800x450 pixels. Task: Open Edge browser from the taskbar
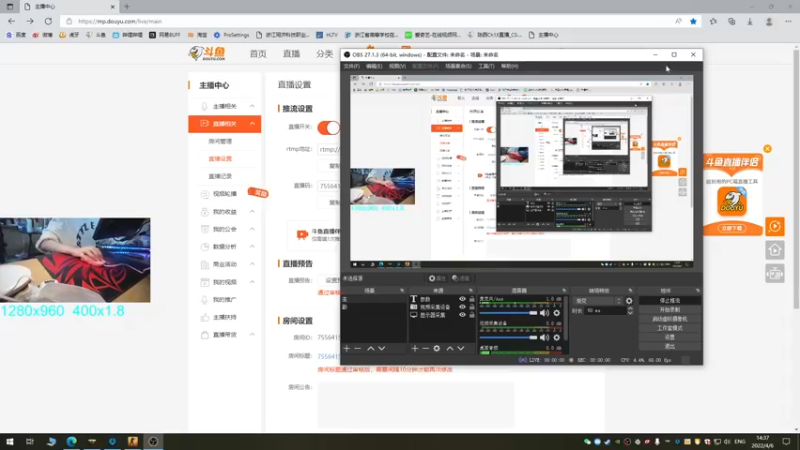tap(71, 441)
